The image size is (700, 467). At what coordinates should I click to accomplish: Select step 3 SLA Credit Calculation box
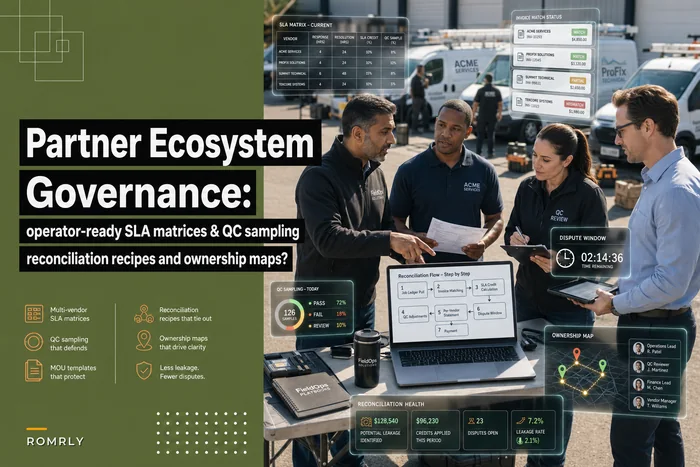pyautogui.click(x=488, y=287)
